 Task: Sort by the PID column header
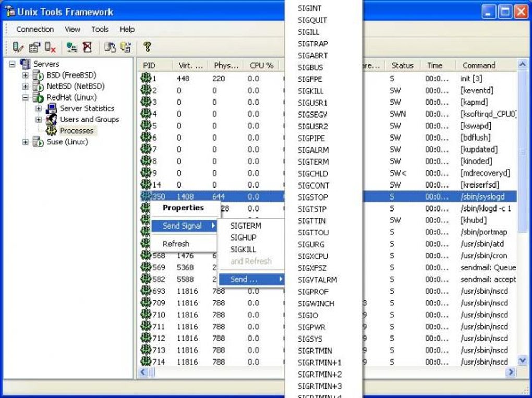coord(155,66)
